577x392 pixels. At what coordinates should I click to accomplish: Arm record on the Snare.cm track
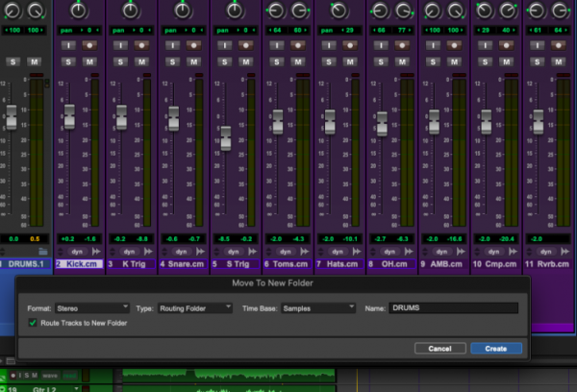point(194,45)
